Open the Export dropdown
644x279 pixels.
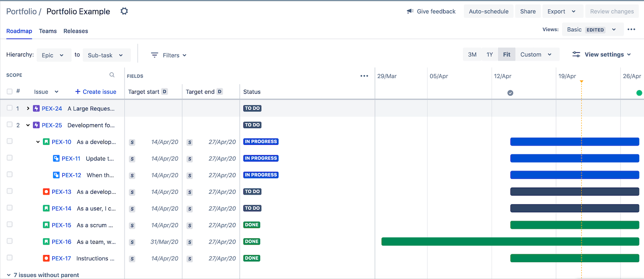click(x=562, y=12)
